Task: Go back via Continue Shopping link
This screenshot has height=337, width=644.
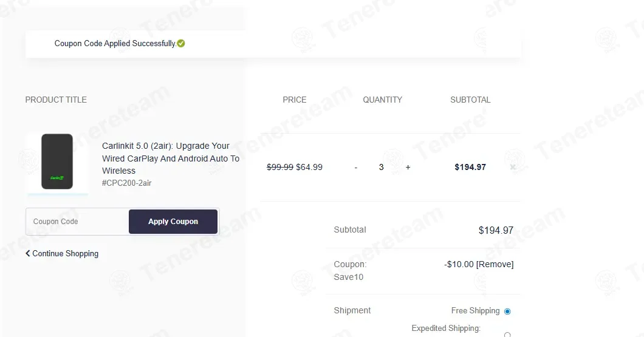Action: click(62, 254)
